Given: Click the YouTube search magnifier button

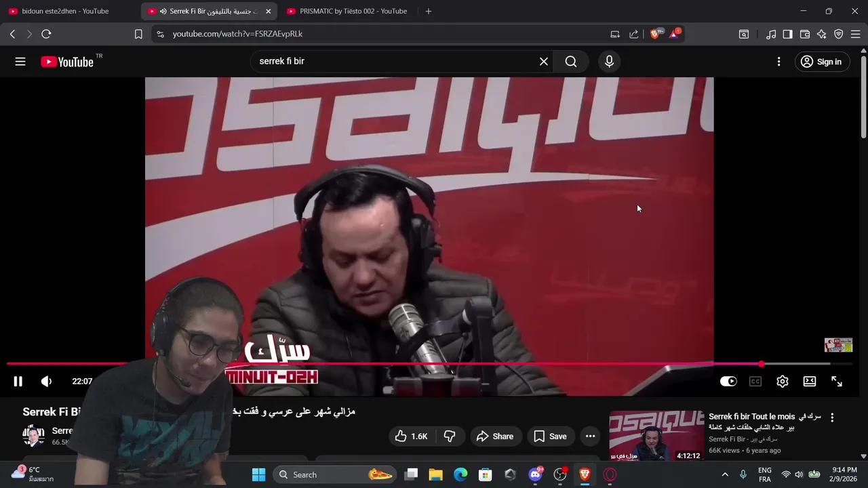Looking at the screenshot, I should click(x=571, y=62).
